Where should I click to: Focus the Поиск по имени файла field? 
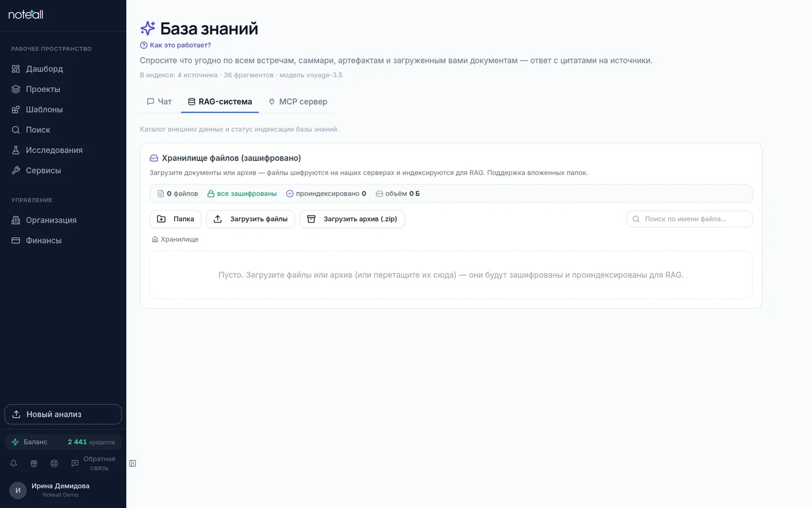[x=689, y=219]
